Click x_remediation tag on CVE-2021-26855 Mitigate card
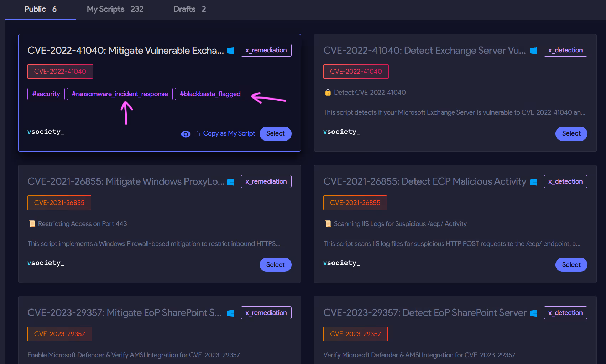 point(266,181)
